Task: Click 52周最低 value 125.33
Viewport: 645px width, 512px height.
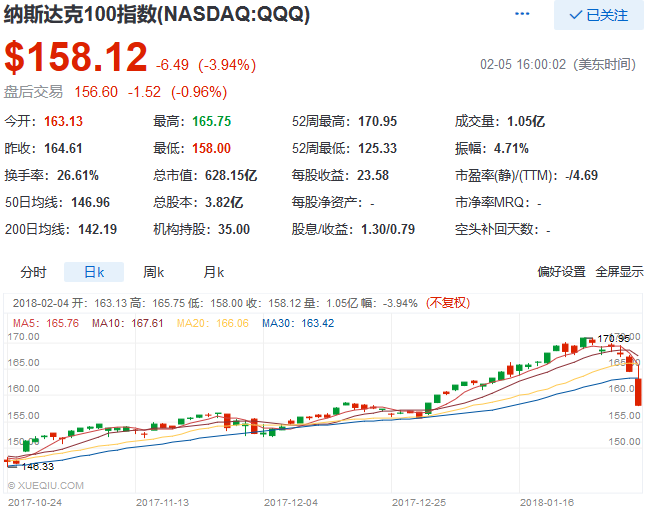Action: pyautogui.click(x=377, y=148)
